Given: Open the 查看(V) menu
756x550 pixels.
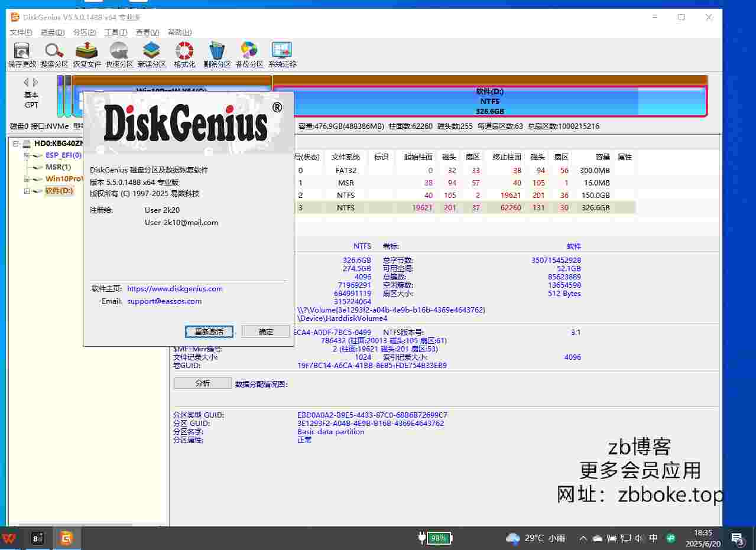Looking at the screenshot, I should tap(148, 32).
